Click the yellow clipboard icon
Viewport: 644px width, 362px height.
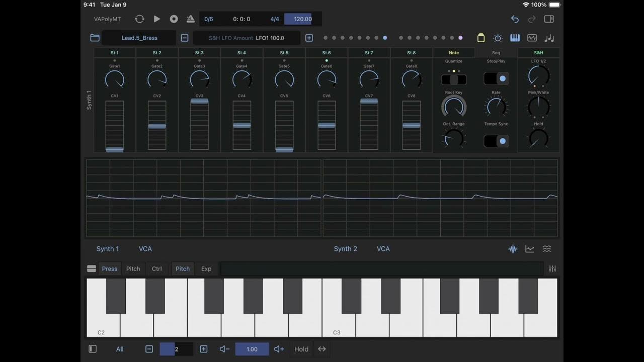click(x=481, y=38)
